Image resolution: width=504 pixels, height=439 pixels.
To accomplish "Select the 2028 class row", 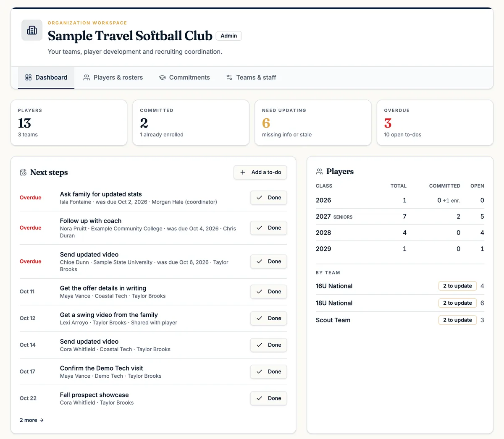I will click(400, 233).
